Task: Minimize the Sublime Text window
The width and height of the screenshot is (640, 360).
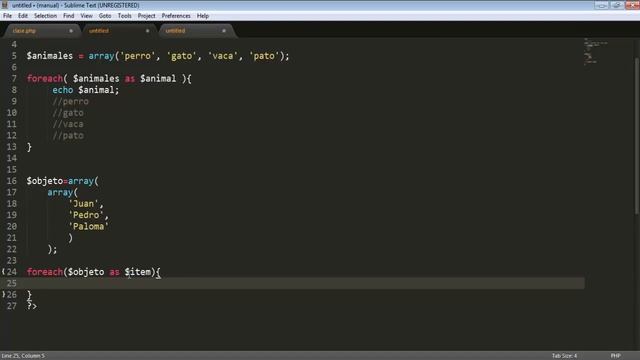Action: pos(601,5)
